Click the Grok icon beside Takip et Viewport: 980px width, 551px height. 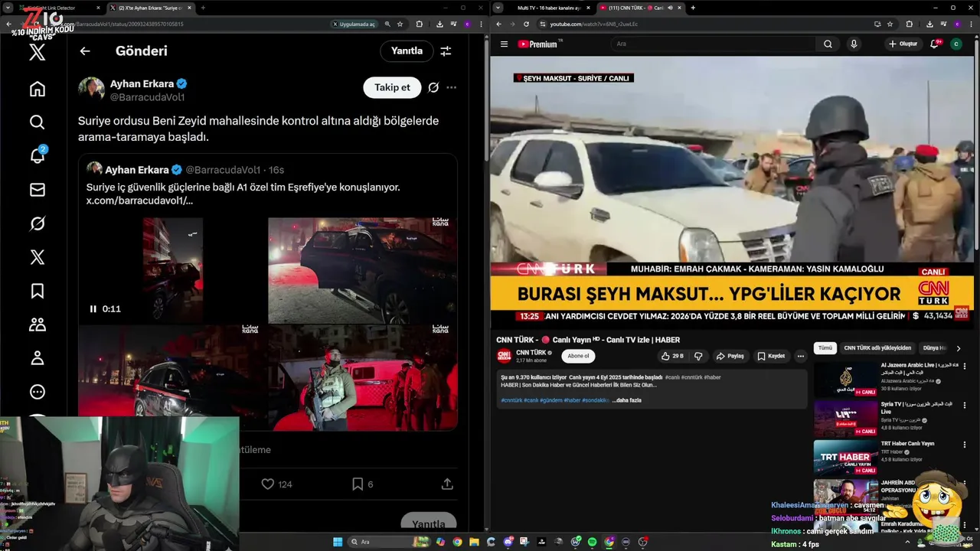point(433,87)
